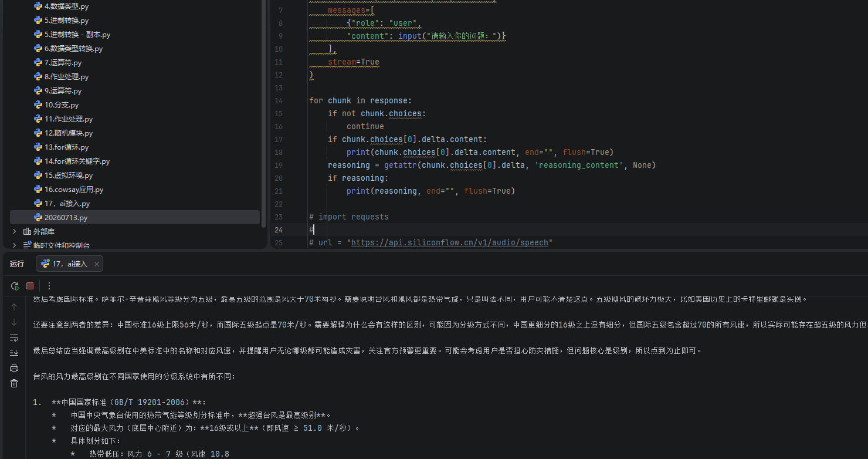Open the siliconflow audio speech URL

pyautogui.click(x=450, y=242)
